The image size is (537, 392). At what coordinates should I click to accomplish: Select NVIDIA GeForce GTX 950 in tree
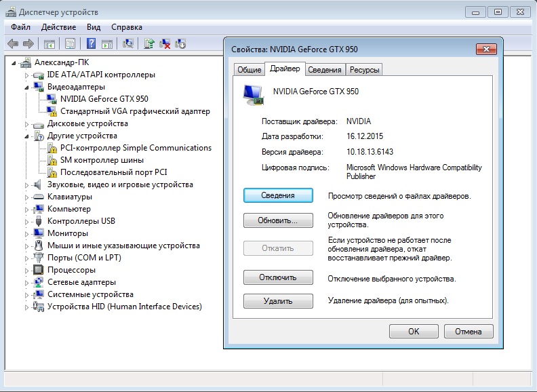point(104,99)
